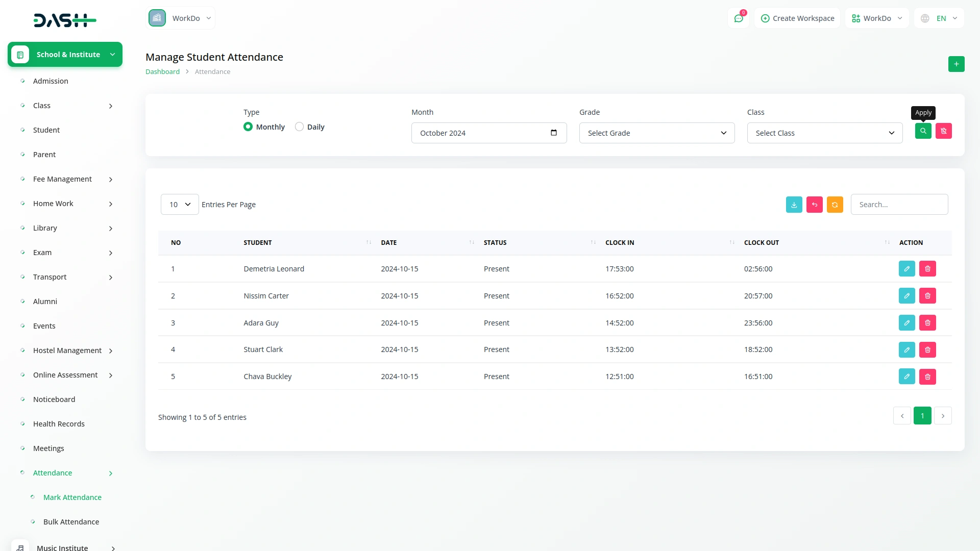
Task: Select the Daily type radio button
Action: click(299, 127)
